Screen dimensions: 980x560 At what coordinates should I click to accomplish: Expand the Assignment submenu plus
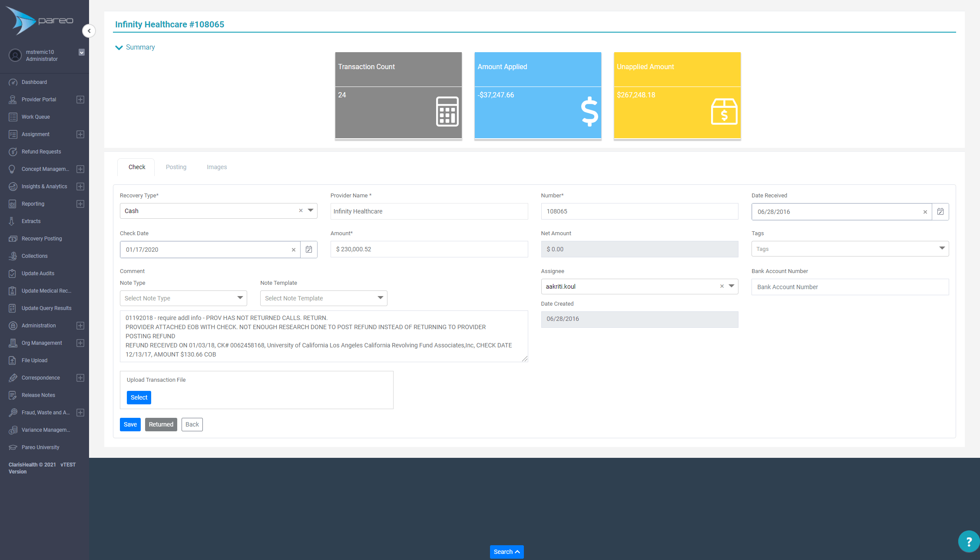pos(80,134)
